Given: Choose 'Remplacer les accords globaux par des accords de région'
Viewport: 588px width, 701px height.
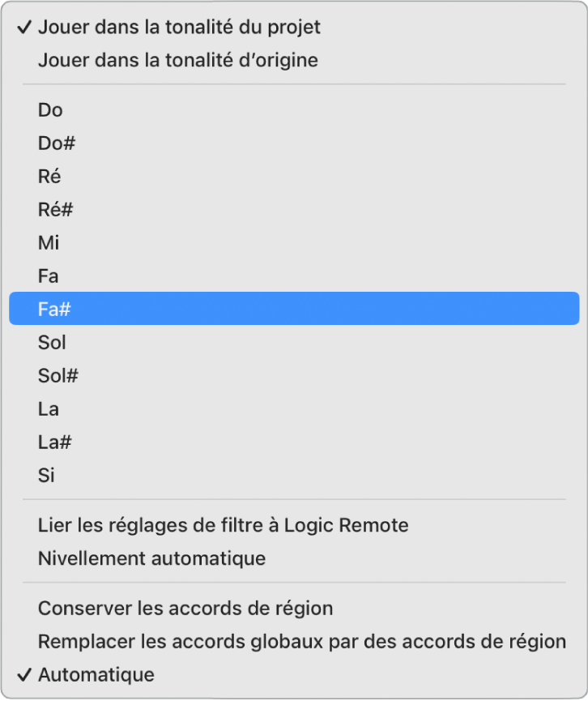Looking at the screenshot, I should [x=301, y=642].
